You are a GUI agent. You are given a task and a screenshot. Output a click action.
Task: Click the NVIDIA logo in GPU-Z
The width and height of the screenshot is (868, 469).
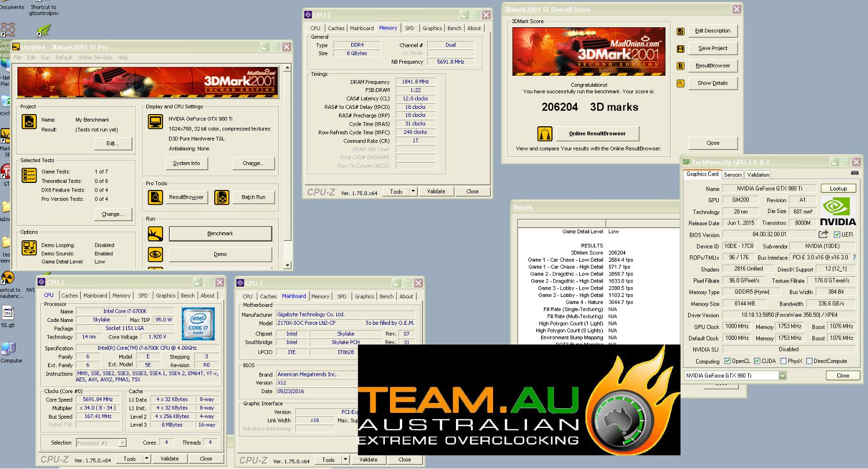pyautogui.click(x=838, y=211)
